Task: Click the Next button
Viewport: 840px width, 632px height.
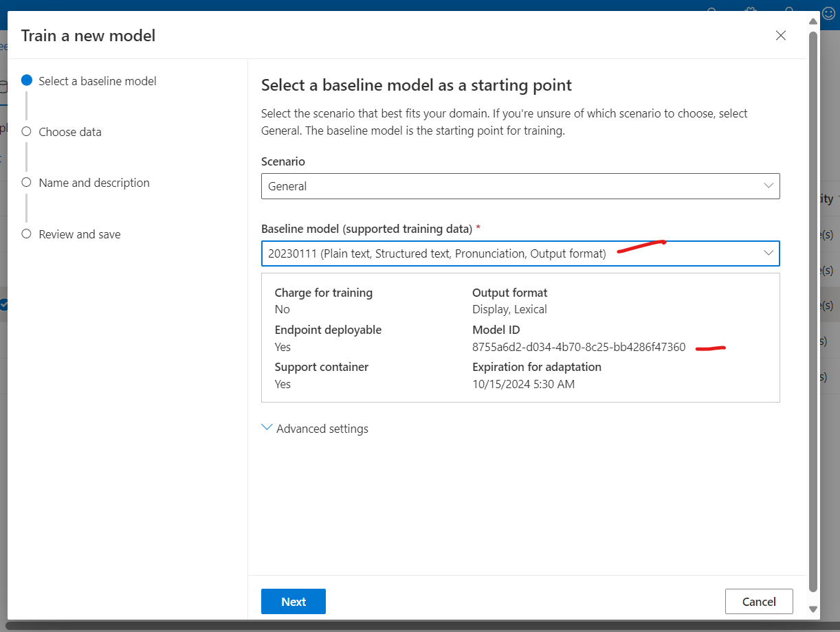Action: point(294,602)
